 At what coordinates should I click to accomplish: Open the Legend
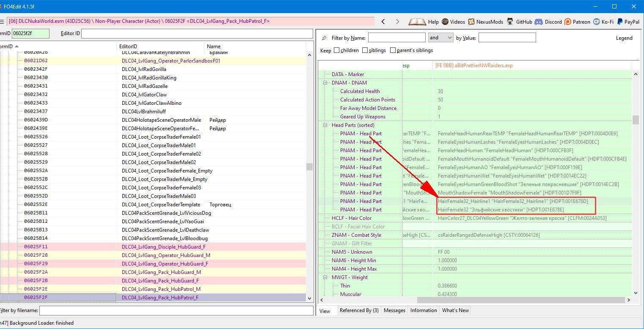click(x=624, y=38)
